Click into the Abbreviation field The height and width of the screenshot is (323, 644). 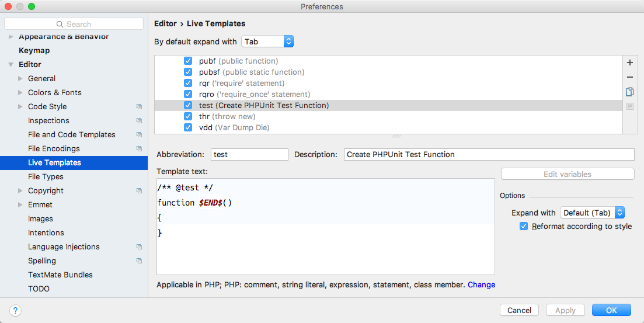click(x=249, y=155)
